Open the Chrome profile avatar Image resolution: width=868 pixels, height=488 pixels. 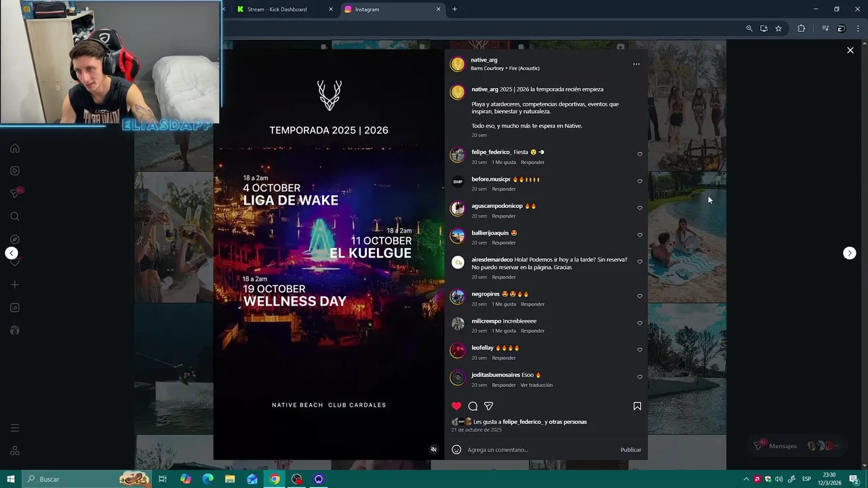tap(842, 28)
